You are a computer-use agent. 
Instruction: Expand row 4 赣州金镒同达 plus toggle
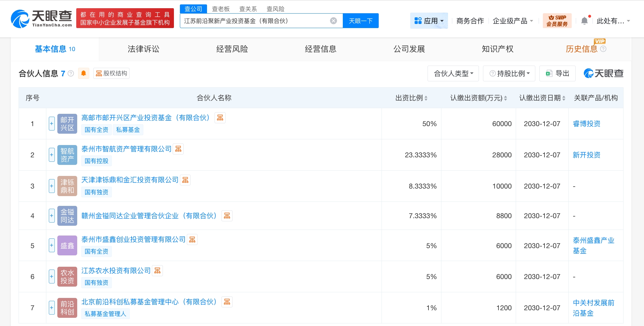(52, 216)
